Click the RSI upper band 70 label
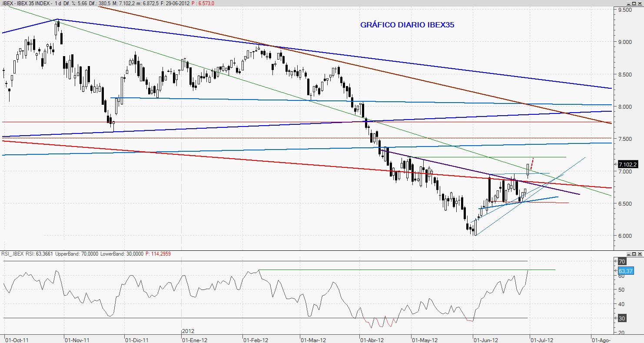This screenshot has width=644, height=343. pos(622,262)
